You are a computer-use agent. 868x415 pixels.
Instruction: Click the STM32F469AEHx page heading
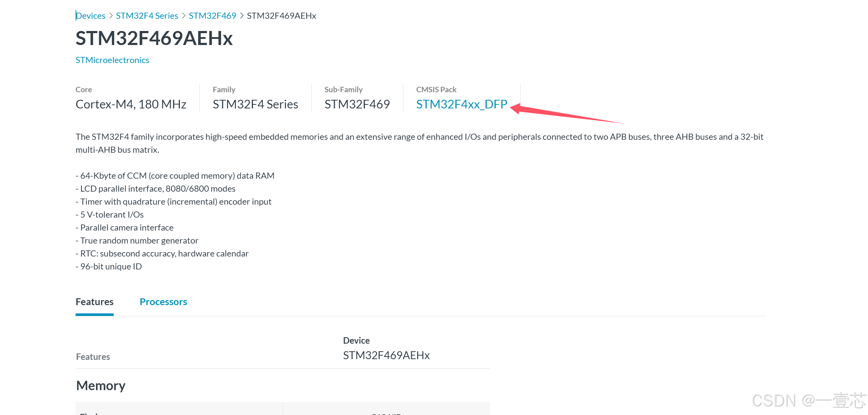154,38
